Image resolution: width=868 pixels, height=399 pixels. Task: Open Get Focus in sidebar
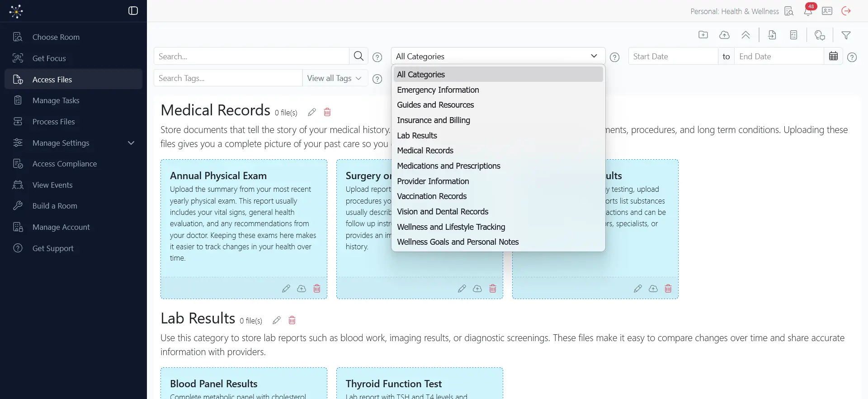[73, 58]
